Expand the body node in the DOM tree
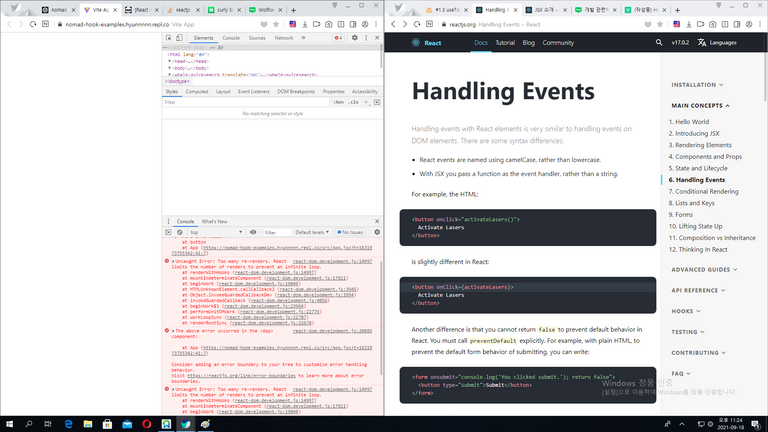The width and height of the screenshot is (768, 432). pyautogui.click(x=169, y=68)
